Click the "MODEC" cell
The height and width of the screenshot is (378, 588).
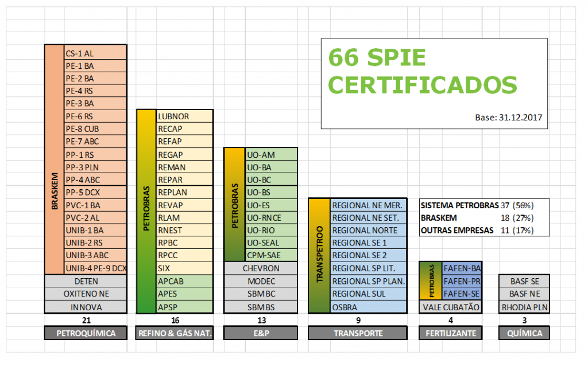[261, 281]
